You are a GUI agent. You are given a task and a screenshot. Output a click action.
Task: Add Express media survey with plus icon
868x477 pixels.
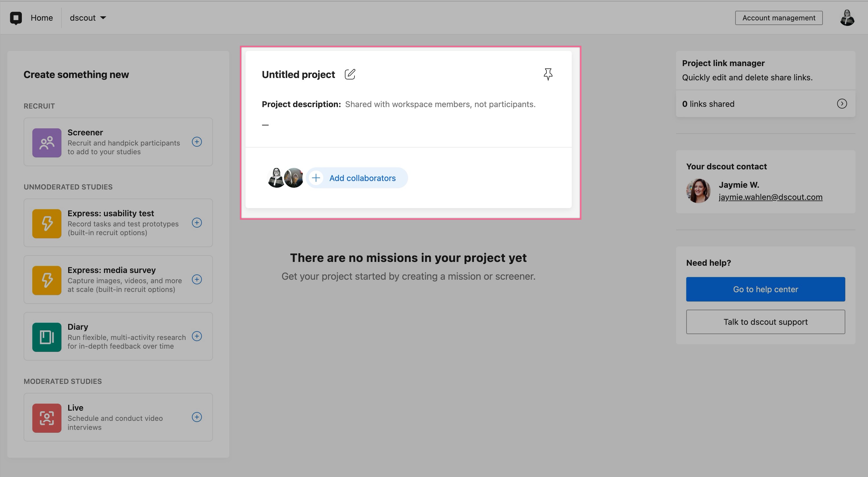[197, 279]
